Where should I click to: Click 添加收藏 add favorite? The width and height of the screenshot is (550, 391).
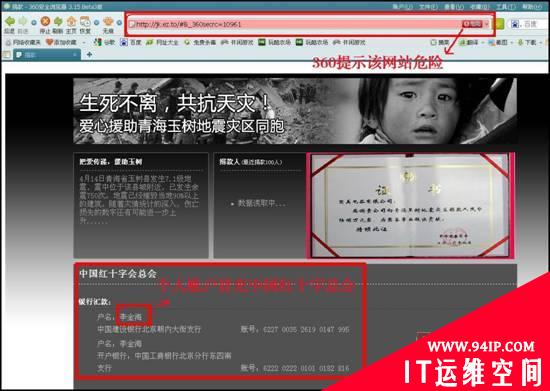62,42
